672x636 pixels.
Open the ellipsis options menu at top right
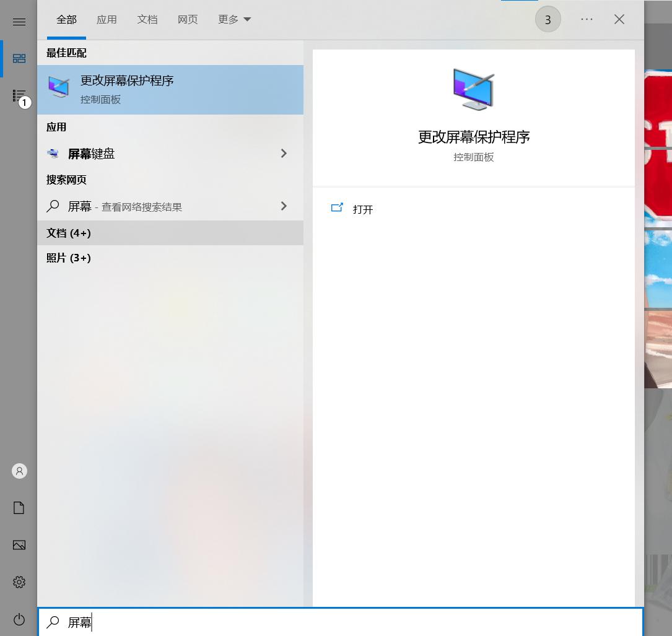[587, 19]
